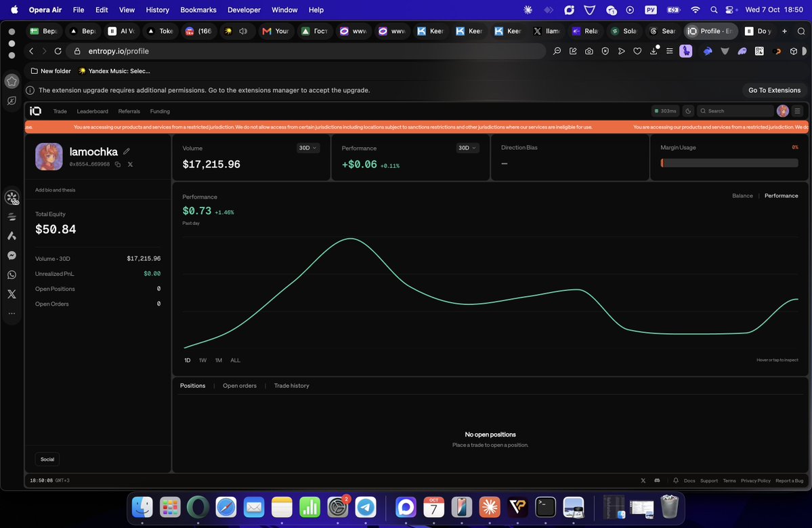This screenshot has height=528, width=812.
Task: Open Messenger in the Opera sidebar
Action: (x=12, y=256)
